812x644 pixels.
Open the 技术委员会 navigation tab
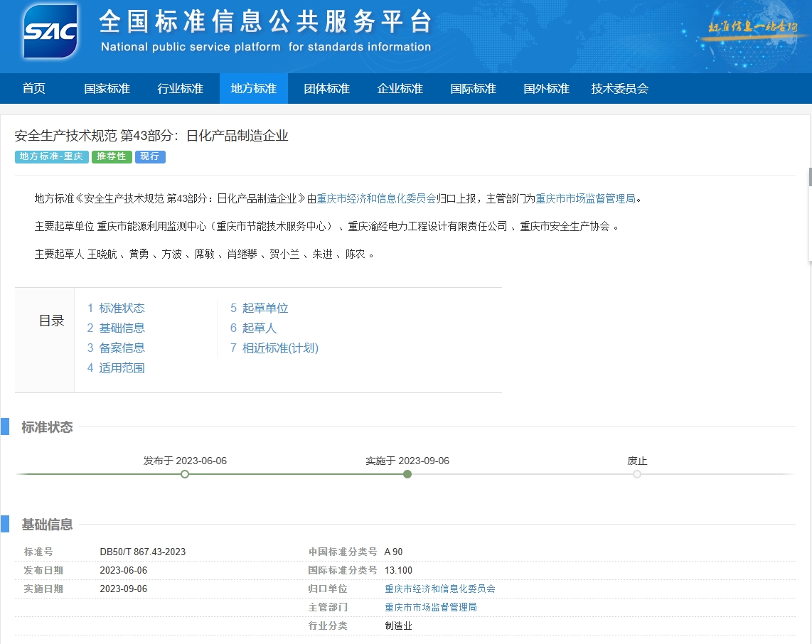coord(619,88)
